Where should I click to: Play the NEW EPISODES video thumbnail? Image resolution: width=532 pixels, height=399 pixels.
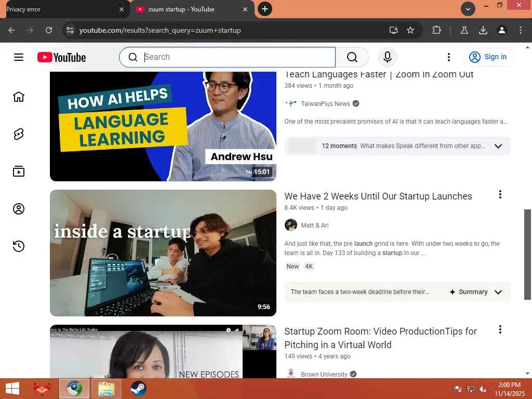163,352
